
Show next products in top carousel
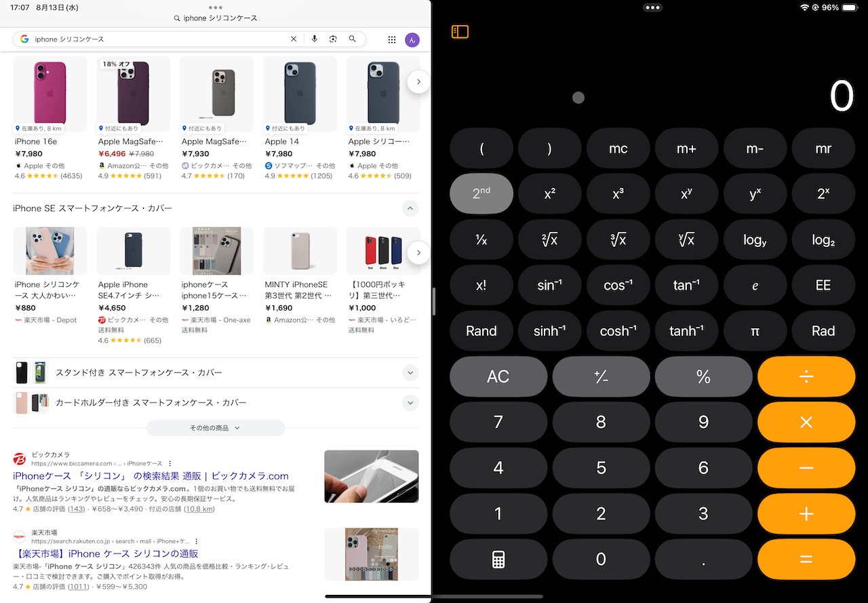click(418, 81)
